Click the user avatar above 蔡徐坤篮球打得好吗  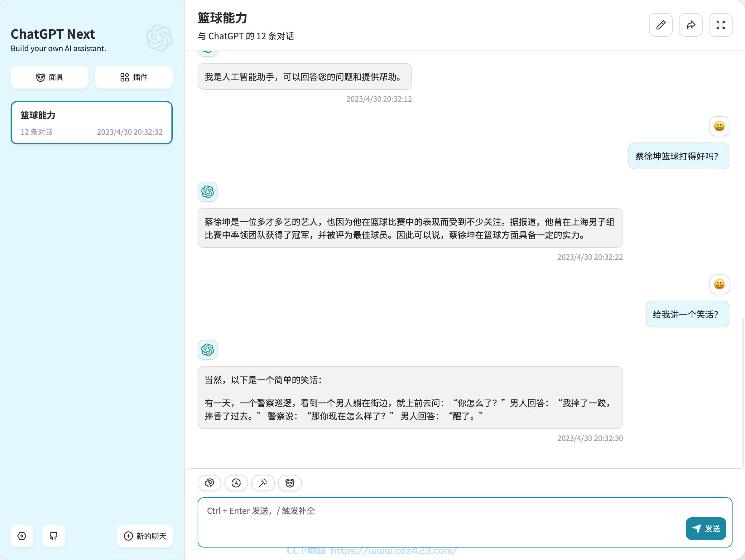coord(719,126)
